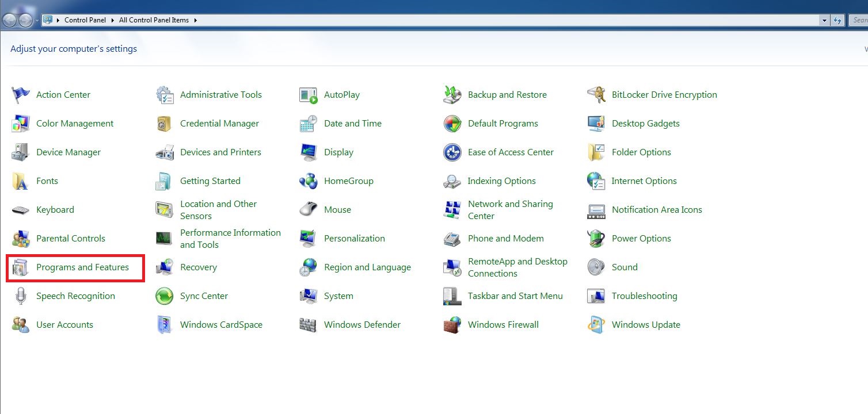Click the Mouse icon
868x414 pixels.
point(309,210)
